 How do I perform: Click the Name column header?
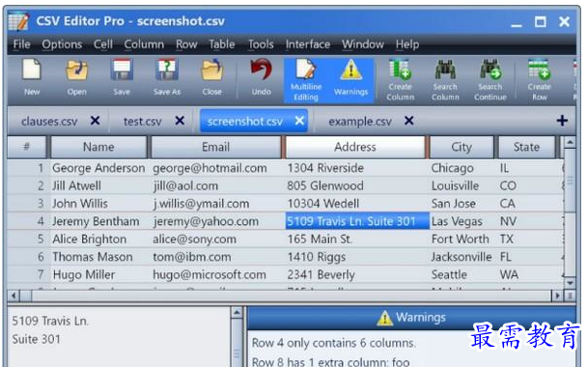[x=98, y=147]
